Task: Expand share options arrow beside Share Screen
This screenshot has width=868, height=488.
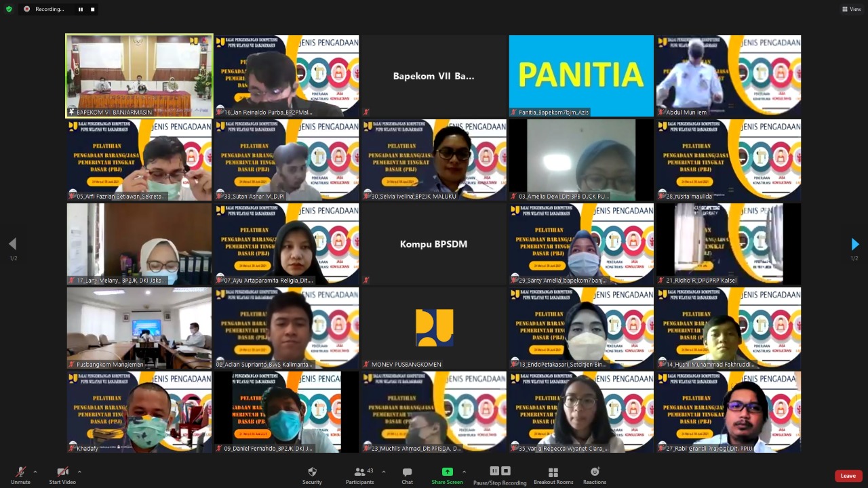Action: tap(464, 472)
